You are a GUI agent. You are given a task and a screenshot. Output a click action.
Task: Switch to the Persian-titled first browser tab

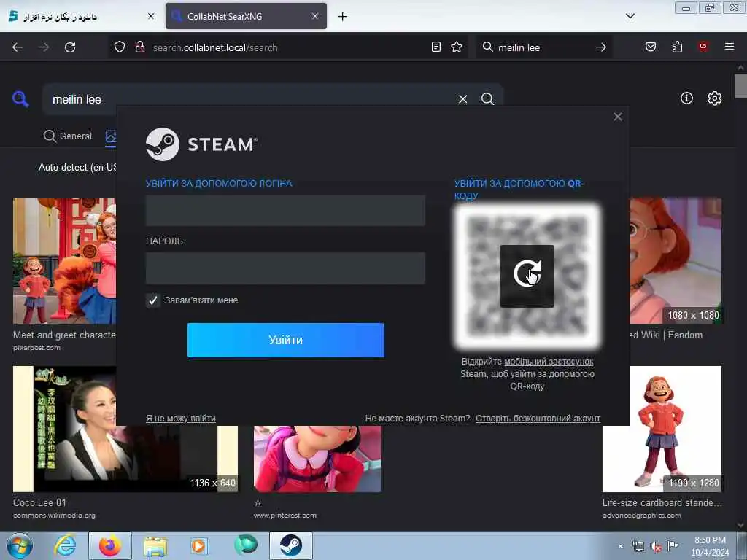tap(80, 16)
